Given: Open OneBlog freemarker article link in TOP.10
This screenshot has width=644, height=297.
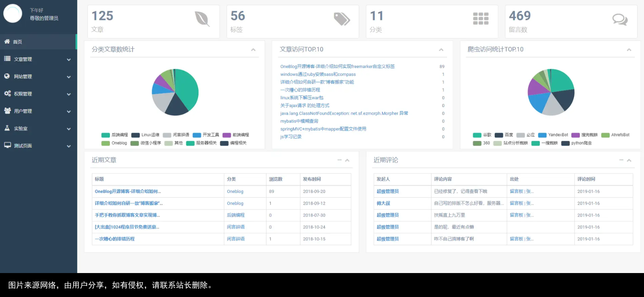Looking at the screenshot, I should 337,66.
